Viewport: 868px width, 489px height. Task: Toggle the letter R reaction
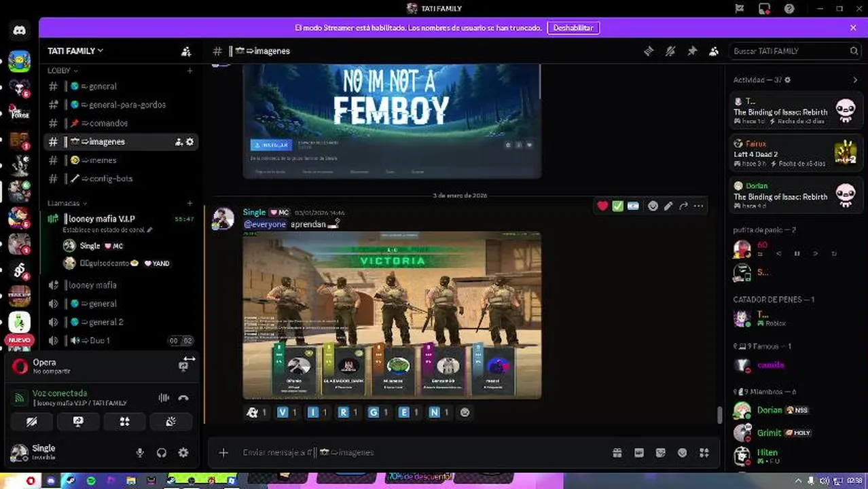click(348, 412)
